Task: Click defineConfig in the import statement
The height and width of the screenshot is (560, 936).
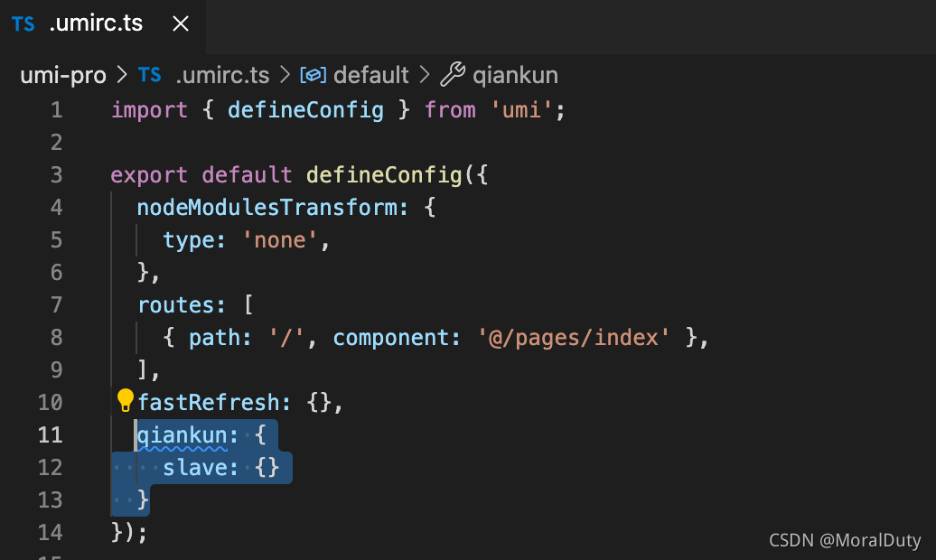Action: 305,110
